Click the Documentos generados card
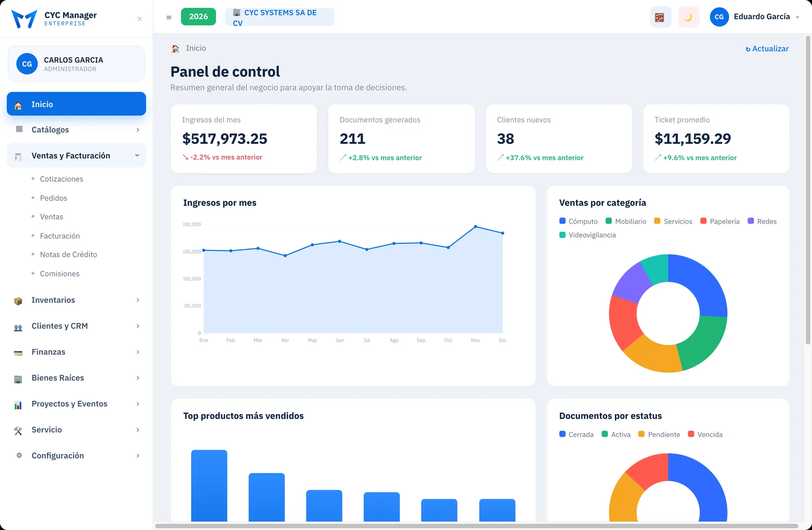 coord(401,139)
